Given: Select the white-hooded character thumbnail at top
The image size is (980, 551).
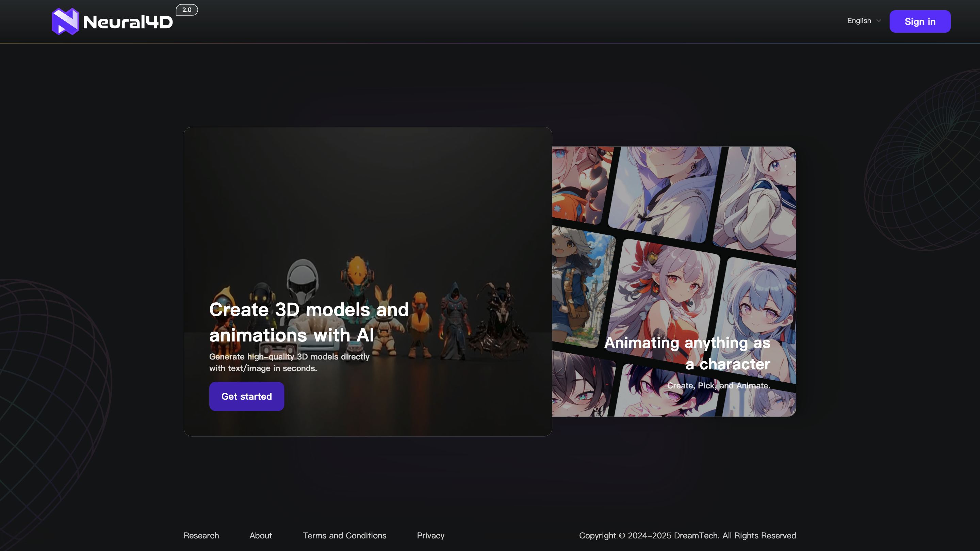Looking at the screenshot, I should pyautogui.click(x=664, y=192).
